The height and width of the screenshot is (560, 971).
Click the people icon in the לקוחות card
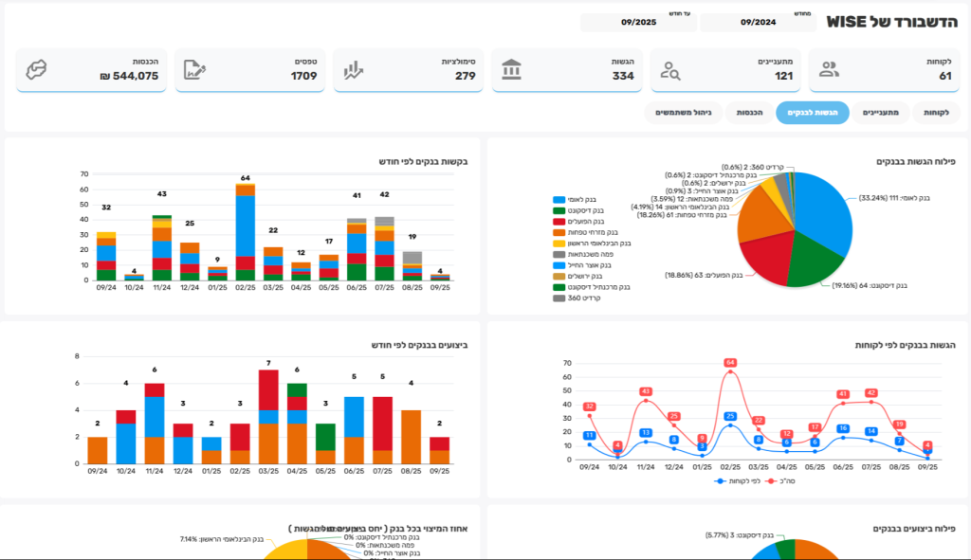click(x=829, y=68)
